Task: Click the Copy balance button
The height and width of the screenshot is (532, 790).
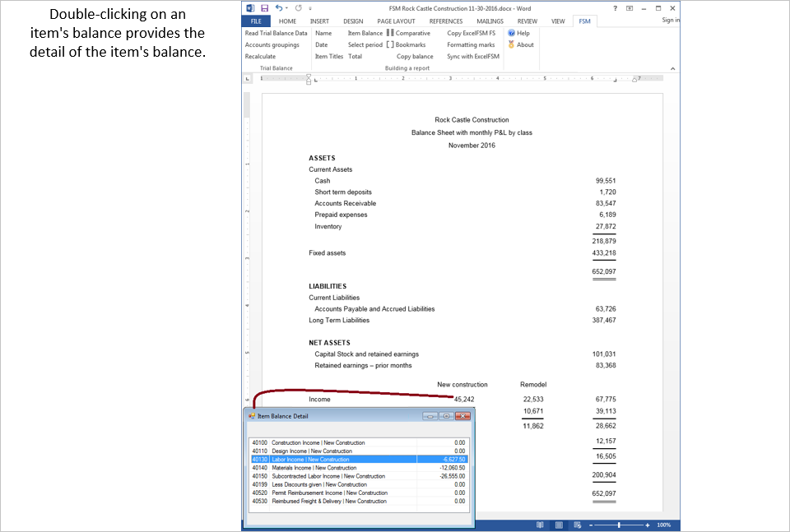Action: [x=415, y=57]
